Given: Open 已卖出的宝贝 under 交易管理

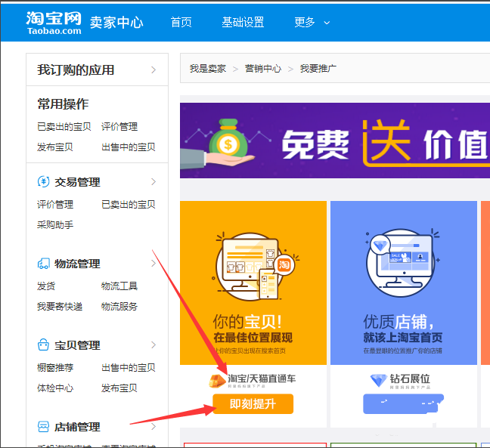Looking at the screenshot, I should click(x=129, y=205).
